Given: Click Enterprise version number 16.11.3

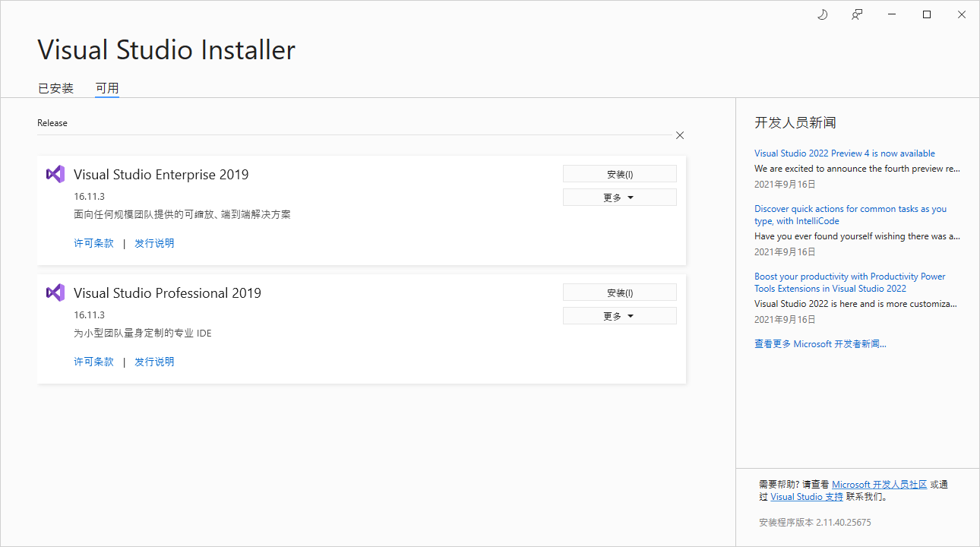Looking at the screenshot, I should [x=89, y=197].
